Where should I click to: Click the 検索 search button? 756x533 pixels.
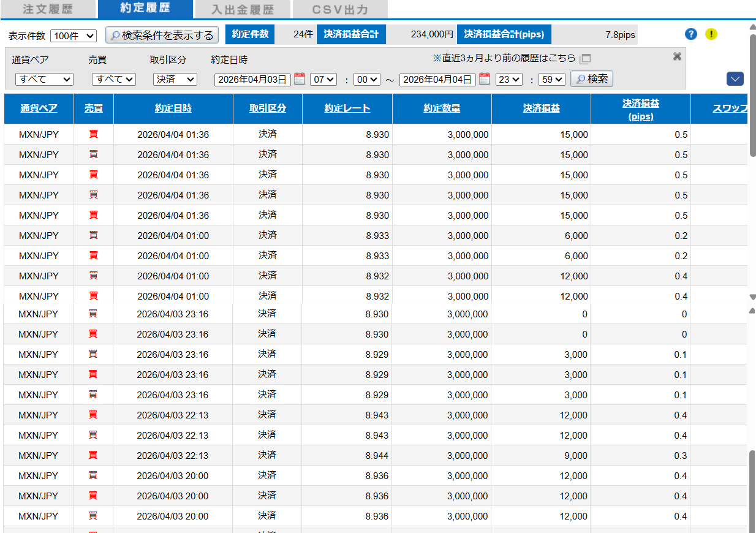coord(591,79)
